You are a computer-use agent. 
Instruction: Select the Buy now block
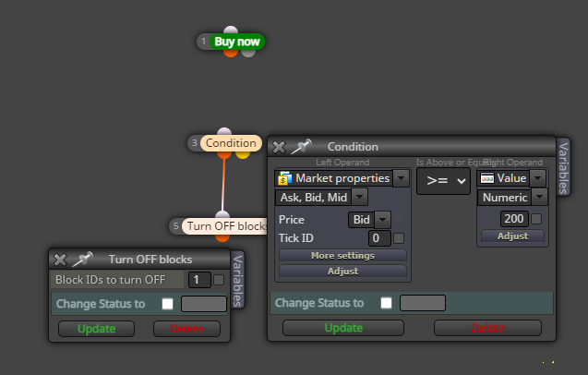pyautogui.click(x=237, y=42)
